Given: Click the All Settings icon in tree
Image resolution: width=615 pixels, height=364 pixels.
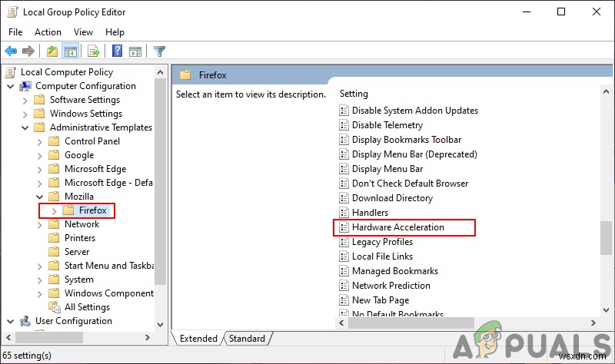Looking at the screenshot, I should (54, 307).
